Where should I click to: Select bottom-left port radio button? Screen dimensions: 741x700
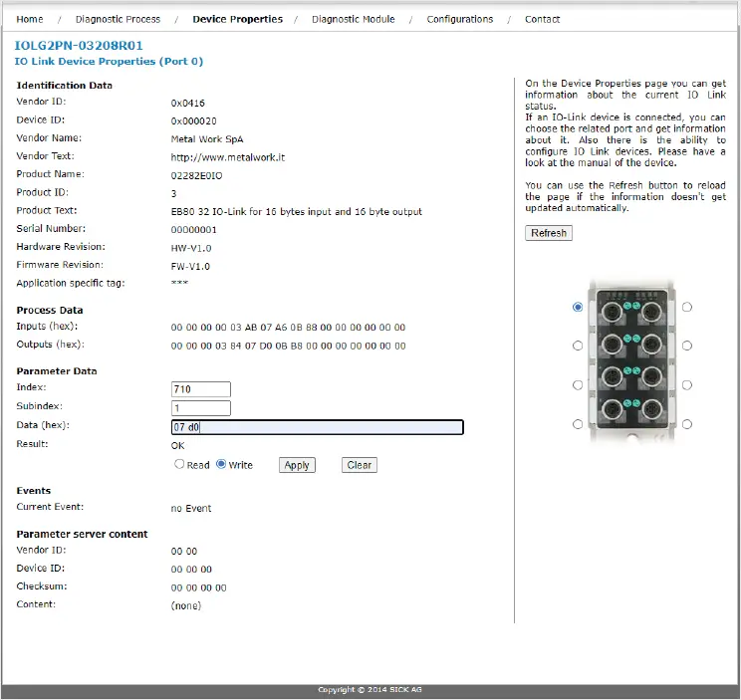[578, 424]
